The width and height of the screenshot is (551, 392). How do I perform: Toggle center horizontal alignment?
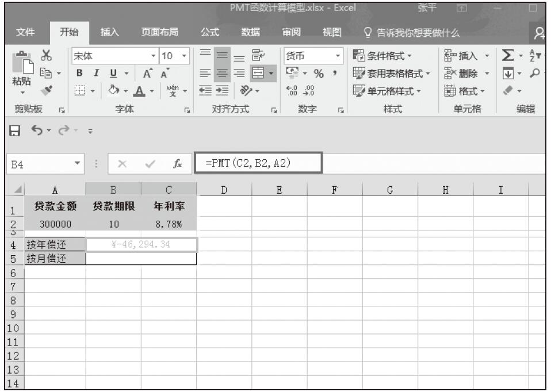tap(225, 74)
